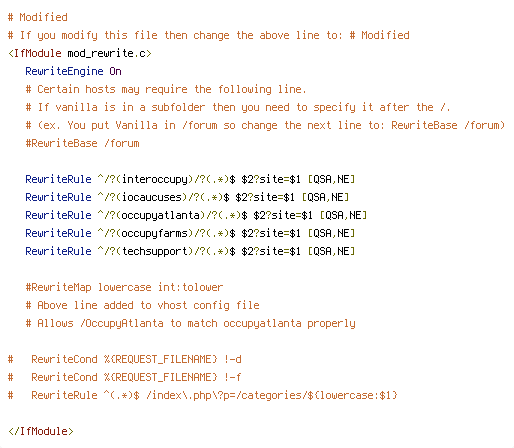Click the commented RewriteRule with index.php

coord(203,395)
